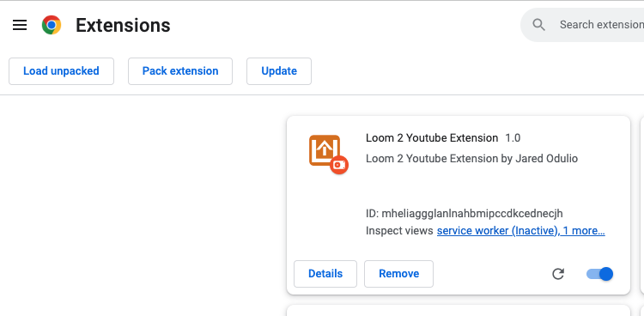Click the Pack extension button
The image size is (644, 316).
click(180, 71)
